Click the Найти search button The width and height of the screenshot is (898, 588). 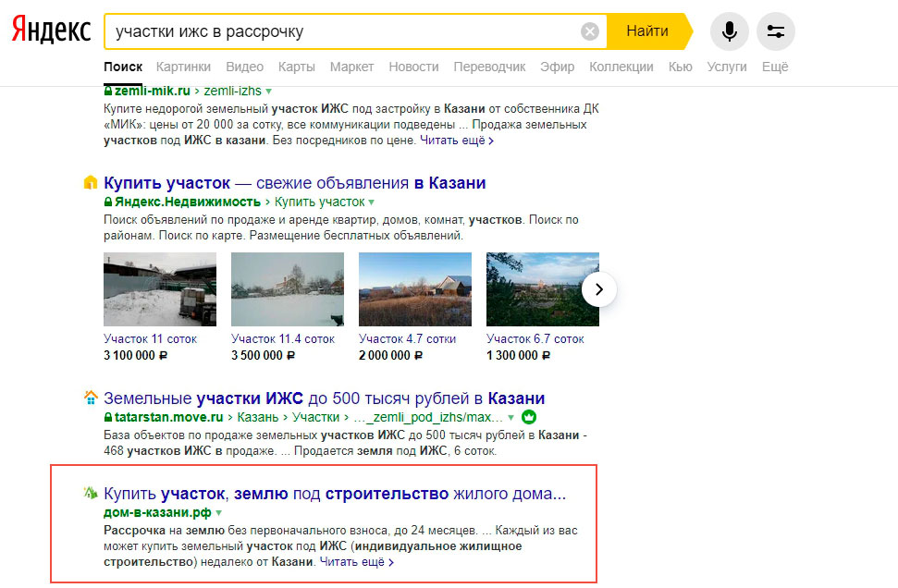pyautogui.click(x=647, y=31)
